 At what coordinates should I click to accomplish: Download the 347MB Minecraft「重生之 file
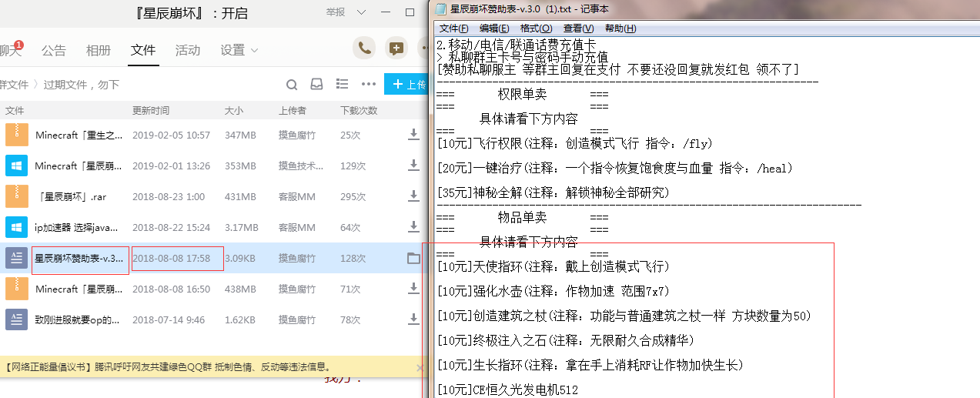pos(413,135)
